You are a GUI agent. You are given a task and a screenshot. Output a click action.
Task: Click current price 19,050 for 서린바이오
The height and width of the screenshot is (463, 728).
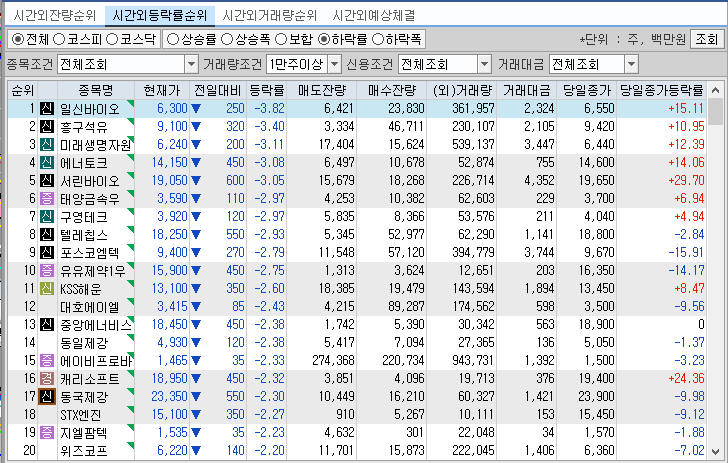coord(169,181)
